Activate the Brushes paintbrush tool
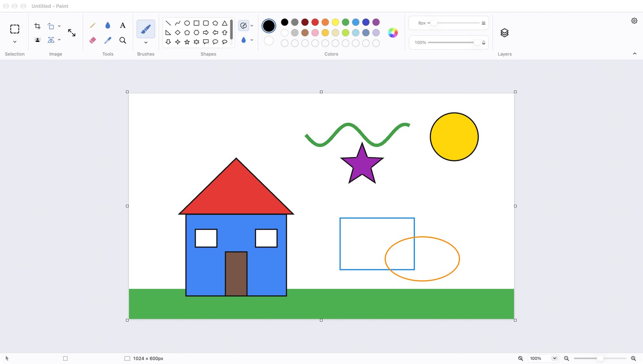This screenshot has width=643, height=364. [x=146, y=29]
